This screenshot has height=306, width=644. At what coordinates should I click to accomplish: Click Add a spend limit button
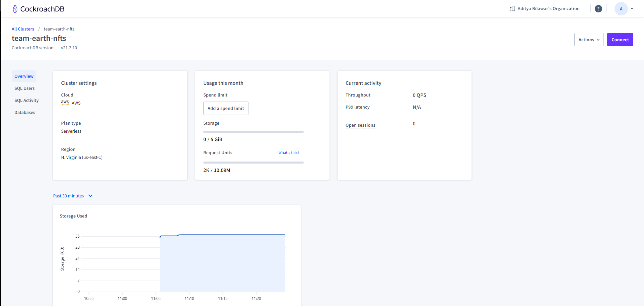point(226,108)
